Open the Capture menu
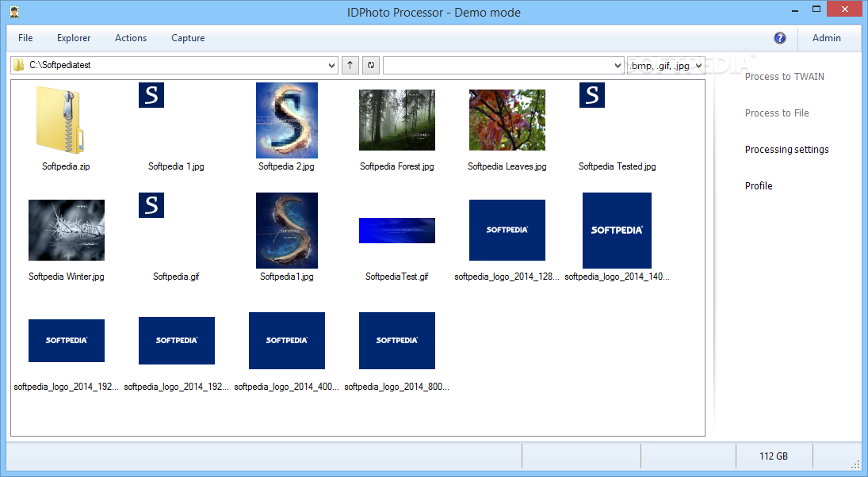 coord(188,37)
